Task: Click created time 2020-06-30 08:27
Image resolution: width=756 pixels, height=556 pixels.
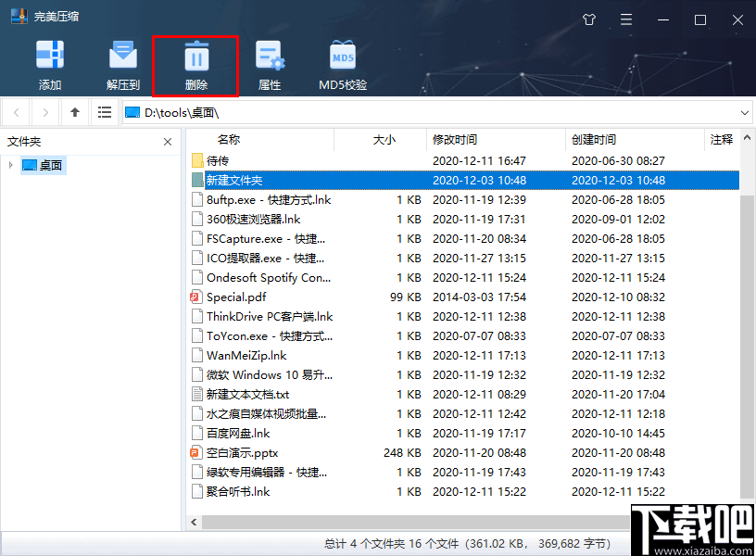Action: [x=618, y=160]
